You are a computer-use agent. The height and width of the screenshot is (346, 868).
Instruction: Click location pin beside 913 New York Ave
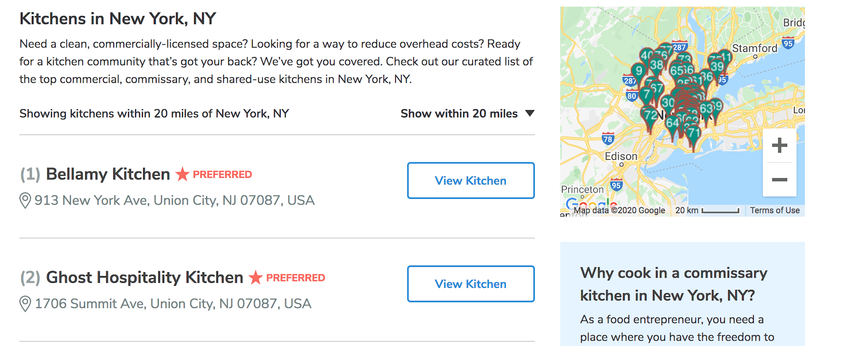click(25, 201)
